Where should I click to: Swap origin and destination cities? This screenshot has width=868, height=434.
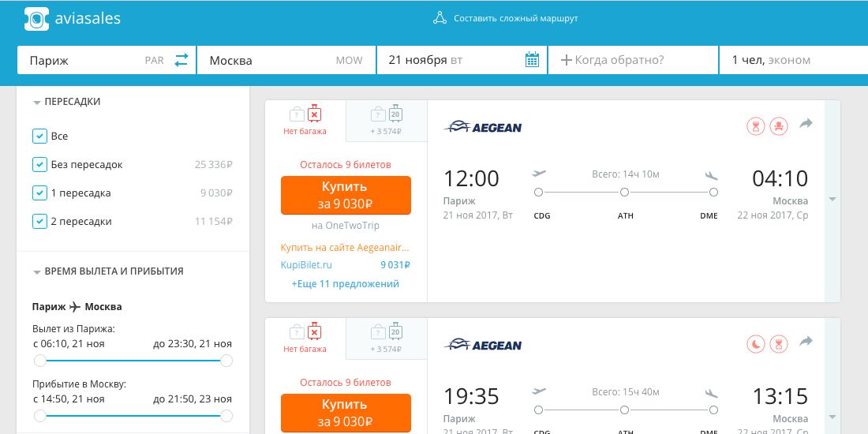[x=181, y=60]
